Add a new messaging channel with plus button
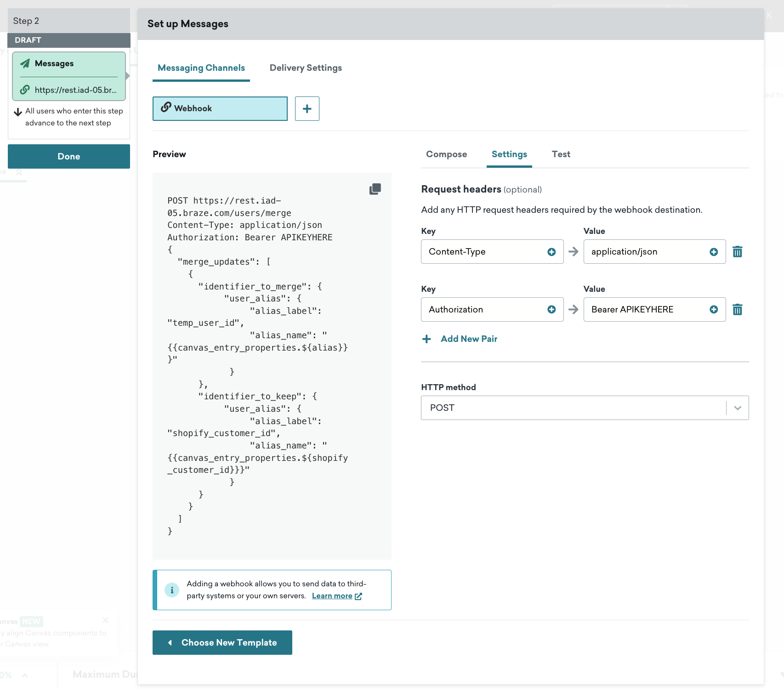The height and width of the screenshot is (692, 784). tap(307, 108)
